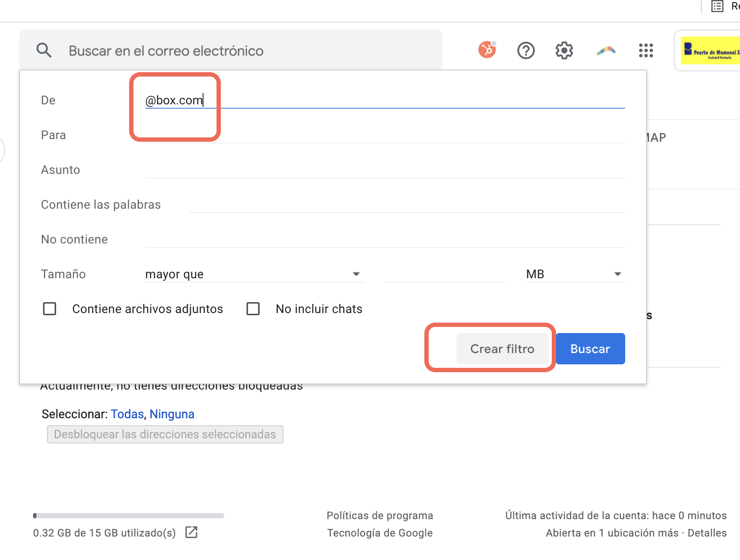
Task: Enable 'No incluir chats' checkbox
Action: tap(253, 309)
